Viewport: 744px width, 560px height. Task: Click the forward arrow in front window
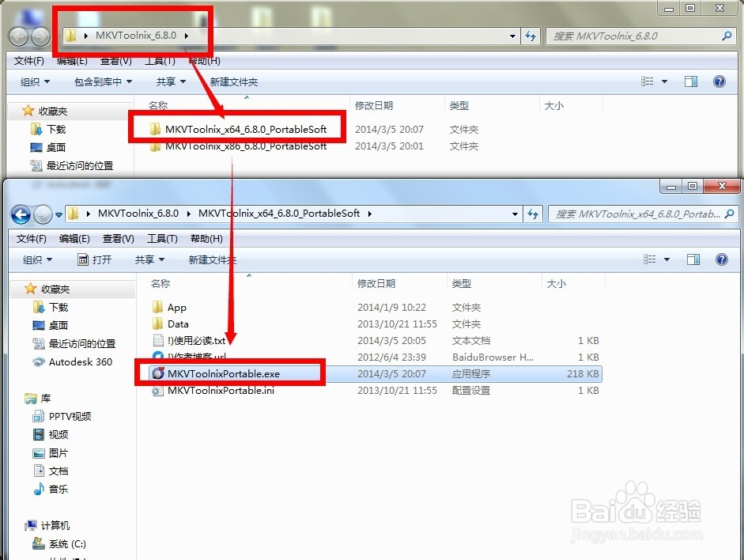click(43, 214)
